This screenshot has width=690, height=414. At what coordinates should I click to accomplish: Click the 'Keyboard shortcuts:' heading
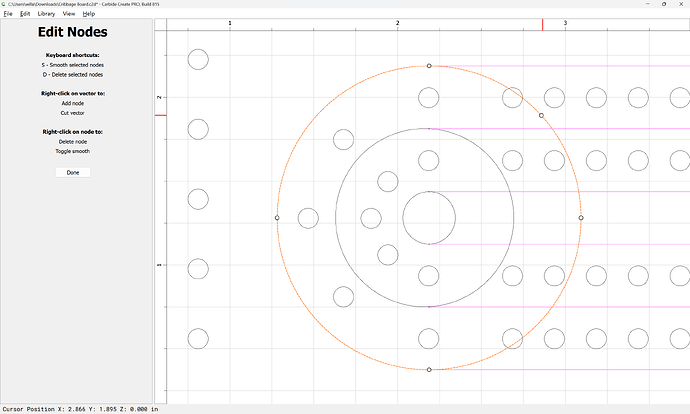(73, 55)
